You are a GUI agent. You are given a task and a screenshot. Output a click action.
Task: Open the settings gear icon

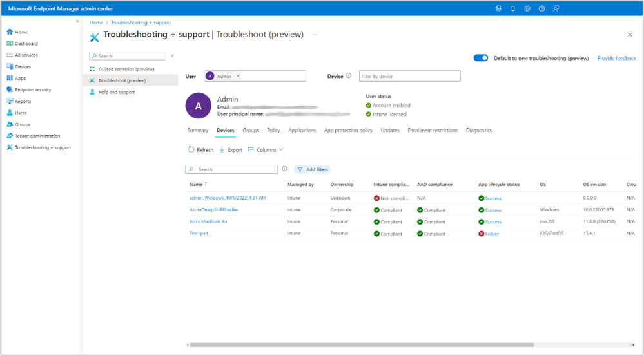click(527, 8)
